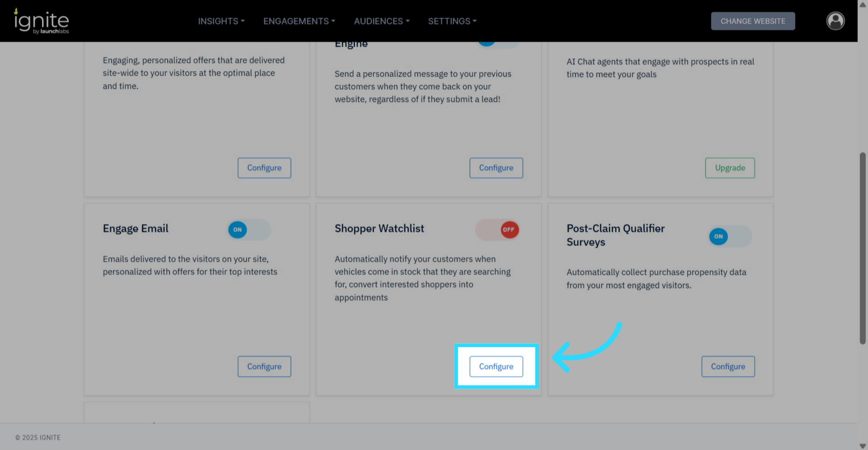Click Configure for Shopper Watchlist
Image resolution: width=868 pixels, height=450 pixels.
(496, 366)
